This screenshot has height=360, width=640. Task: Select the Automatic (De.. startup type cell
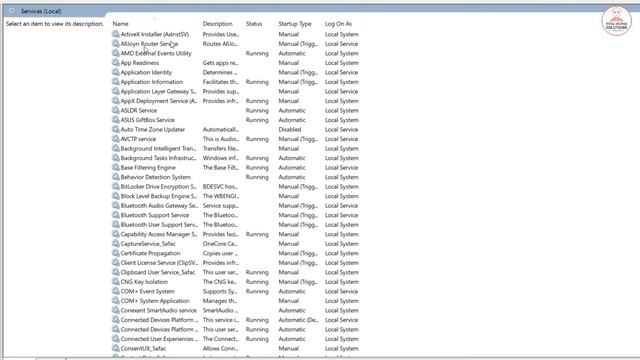(298, 320)
